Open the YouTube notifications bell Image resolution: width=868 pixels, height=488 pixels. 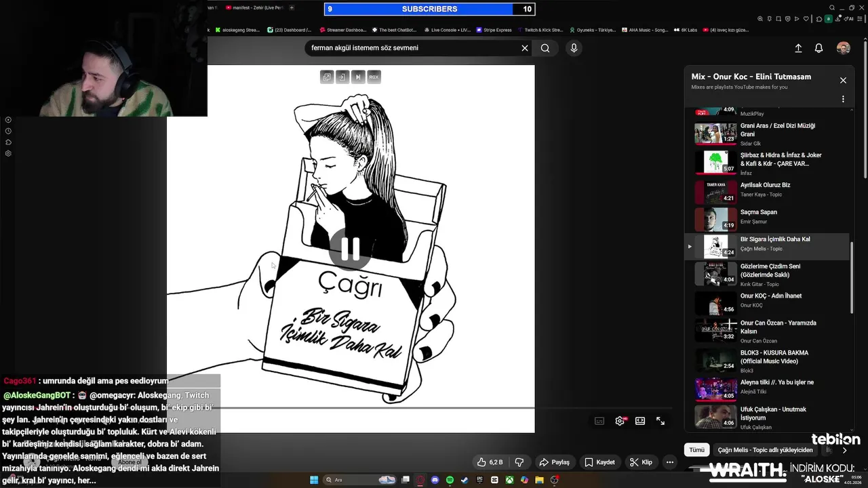point(818,48)
